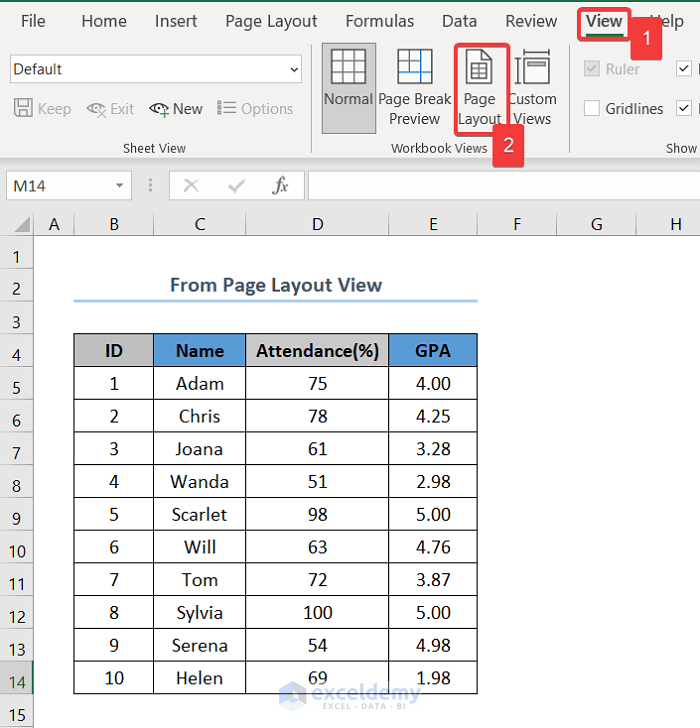Enable the Gridlines checkbox

[591, 109]
